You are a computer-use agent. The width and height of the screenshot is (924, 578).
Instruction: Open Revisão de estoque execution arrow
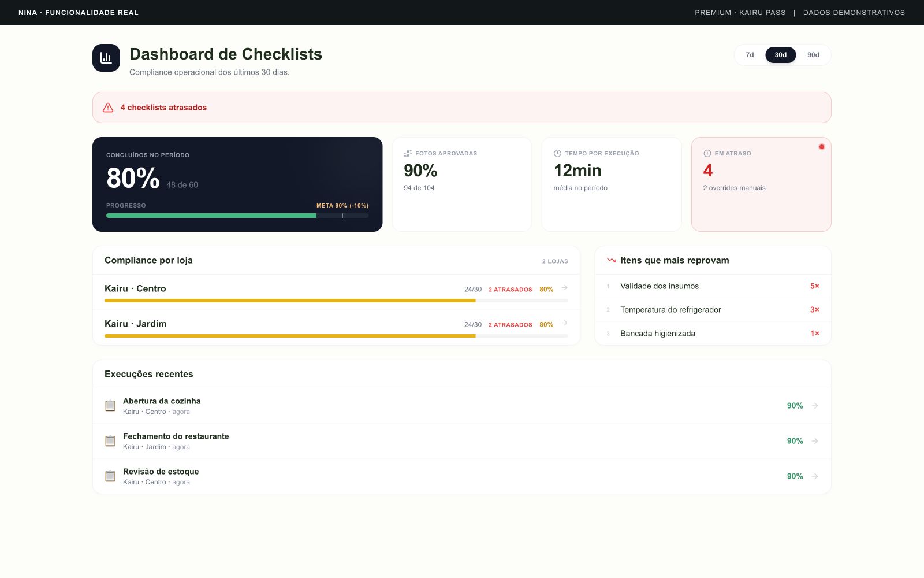[815, 476]
